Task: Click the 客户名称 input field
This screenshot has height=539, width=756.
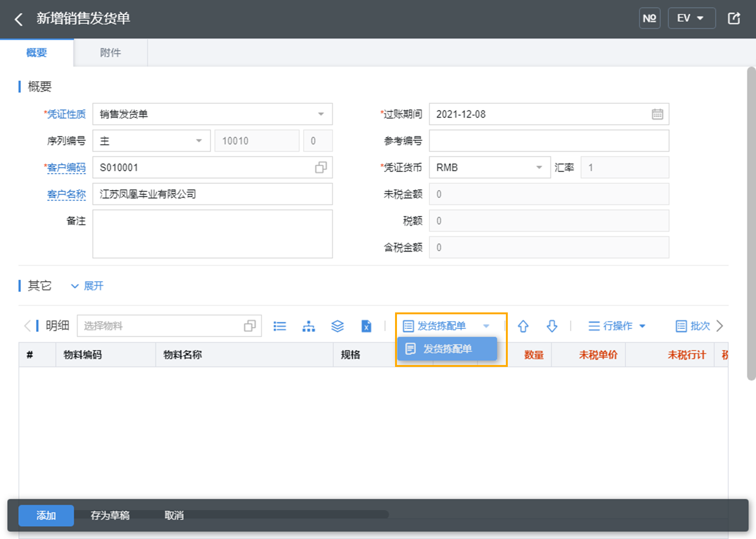Action: [x=212, y=194]
